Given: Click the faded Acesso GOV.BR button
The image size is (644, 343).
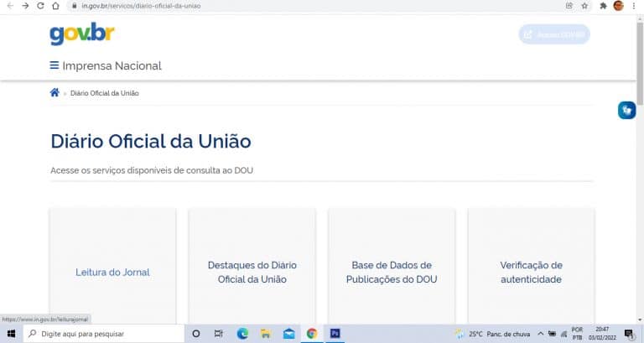Looking at the screenshot, I should [x=554, y=34].
